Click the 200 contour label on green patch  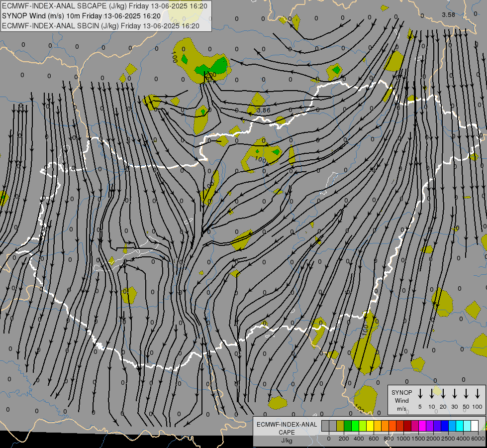pyautogui.click(x=211, y=75)
